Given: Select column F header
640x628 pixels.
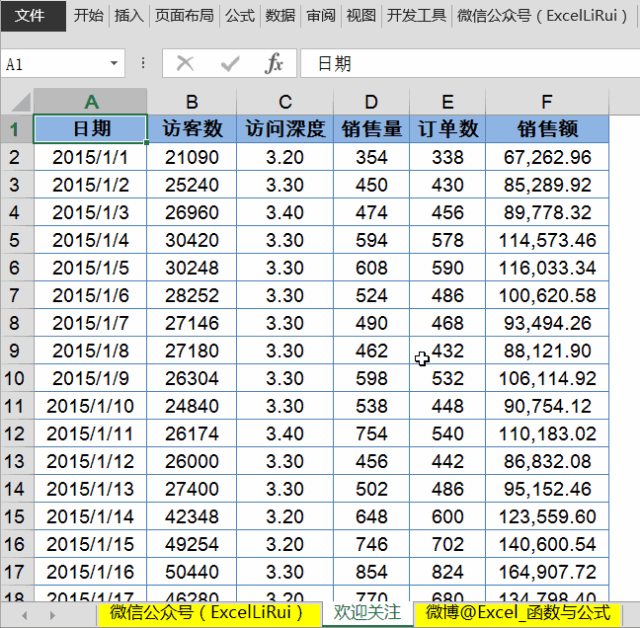Looking at the screenshot, I should click(547, 102).
